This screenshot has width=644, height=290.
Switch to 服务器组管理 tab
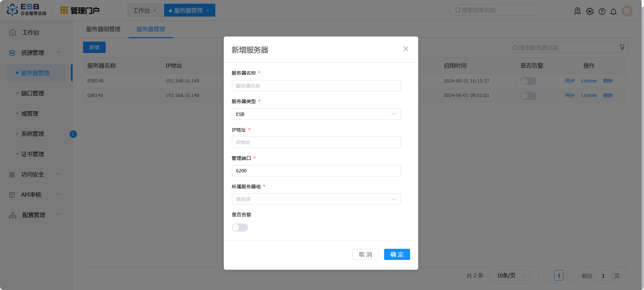tap(103, 29)
